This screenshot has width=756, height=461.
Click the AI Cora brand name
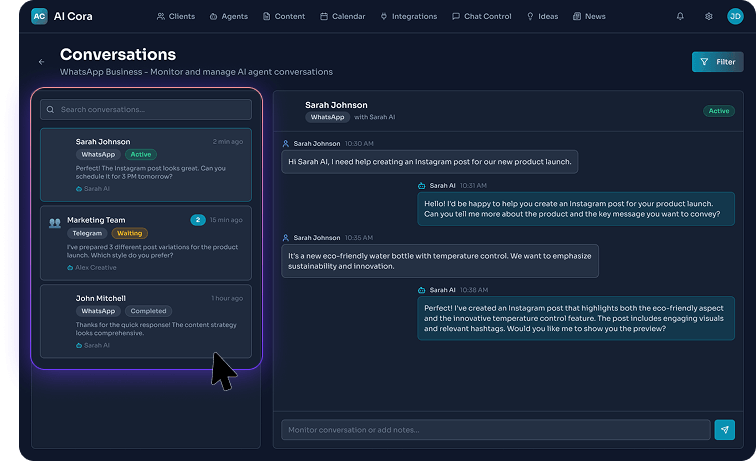(x=73, y=16)
